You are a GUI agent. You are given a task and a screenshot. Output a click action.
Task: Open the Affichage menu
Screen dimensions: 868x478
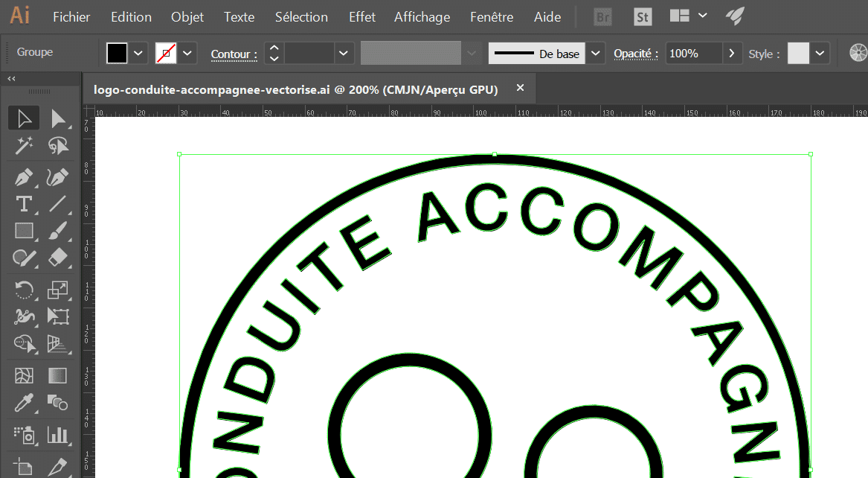point(422,17)
